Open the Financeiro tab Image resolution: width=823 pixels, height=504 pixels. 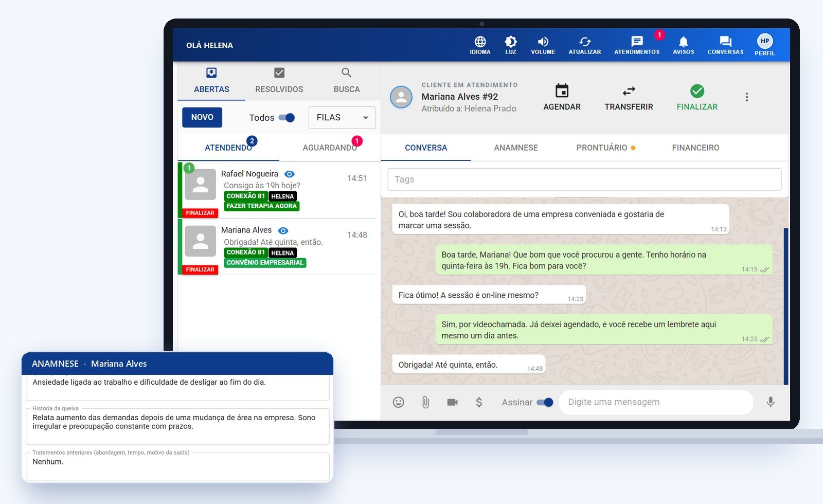[695, 148]
